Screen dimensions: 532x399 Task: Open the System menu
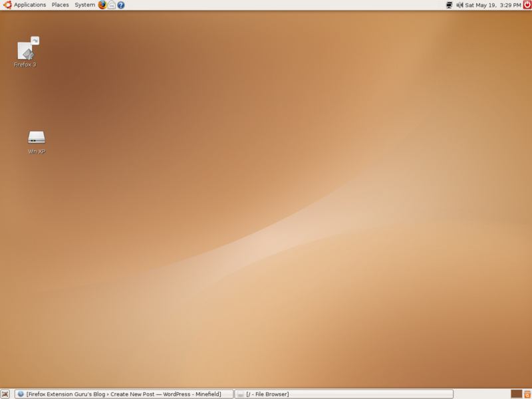tap(85, 5)
